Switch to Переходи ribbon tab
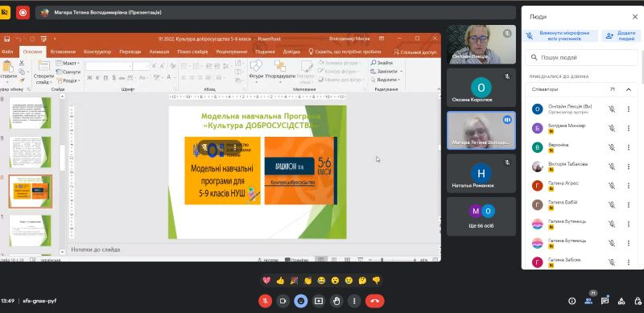Viewport: 644px width, 313px height. click(130, 51)
